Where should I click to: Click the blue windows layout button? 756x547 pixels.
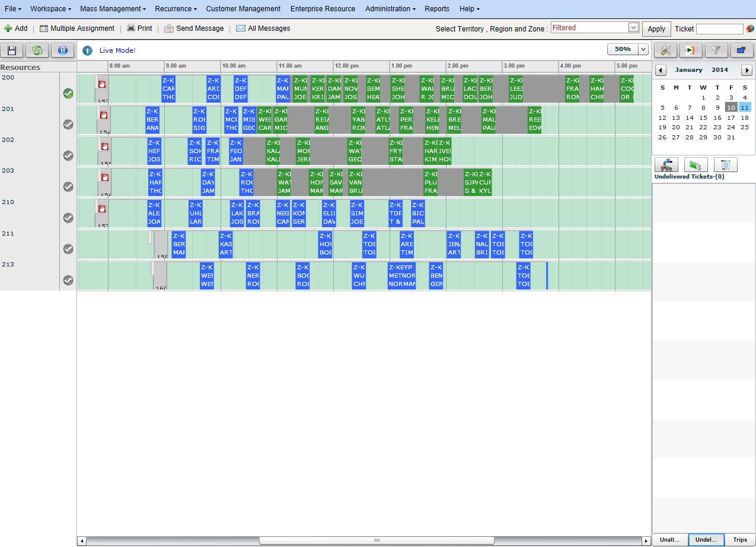click(741, 50)
